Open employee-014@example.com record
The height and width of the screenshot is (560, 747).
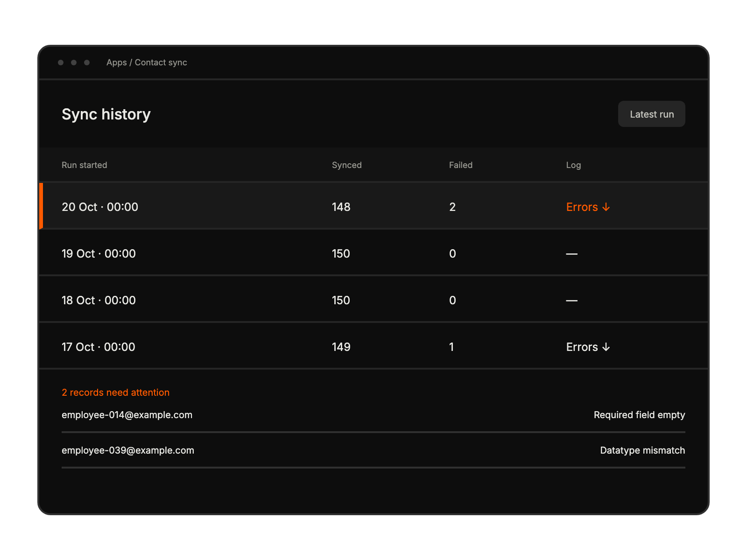pyautogui.click(x=127, y=415)
